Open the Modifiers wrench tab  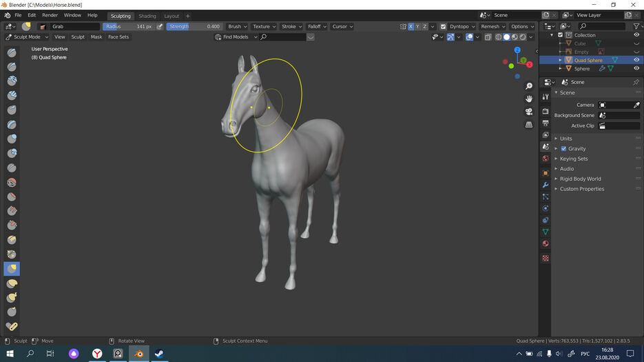(x=546, y=185)
